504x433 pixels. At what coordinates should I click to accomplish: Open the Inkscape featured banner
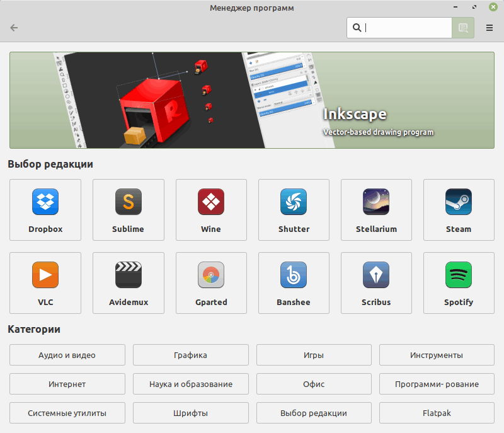click(x=252, y=100)
